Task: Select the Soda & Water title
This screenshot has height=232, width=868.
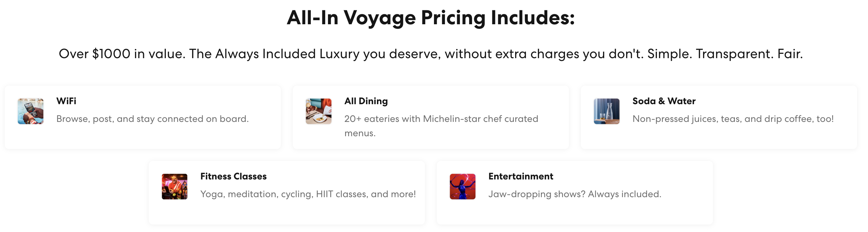Action: [x=664, y=101]
